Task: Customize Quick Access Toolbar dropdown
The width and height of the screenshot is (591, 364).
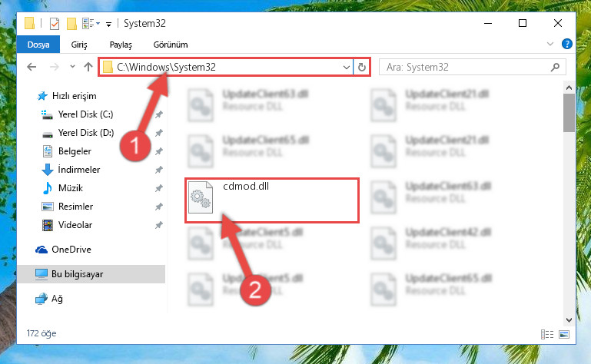Action: pos(108,24)
